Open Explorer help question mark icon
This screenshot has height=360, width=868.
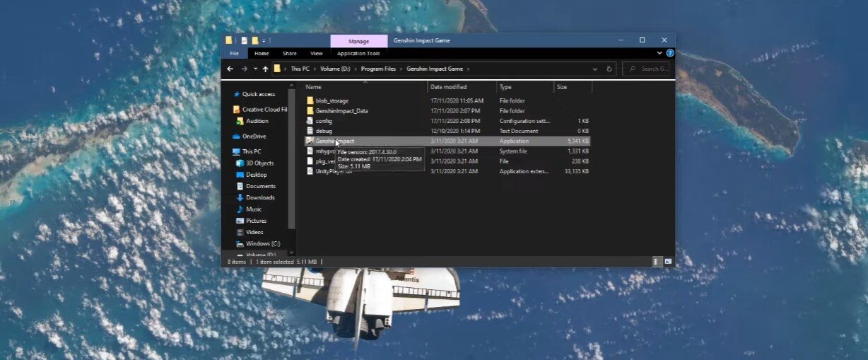[x=669, y=53]
